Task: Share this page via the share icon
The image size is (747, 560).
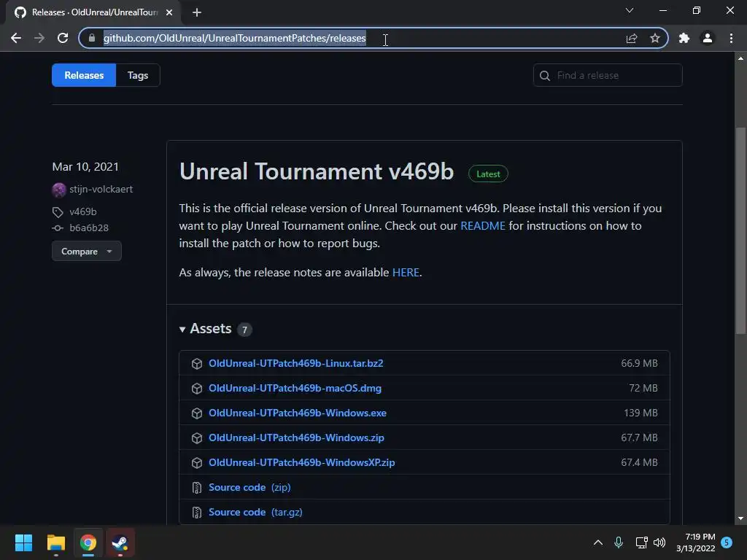Action: tap(632, 38)
